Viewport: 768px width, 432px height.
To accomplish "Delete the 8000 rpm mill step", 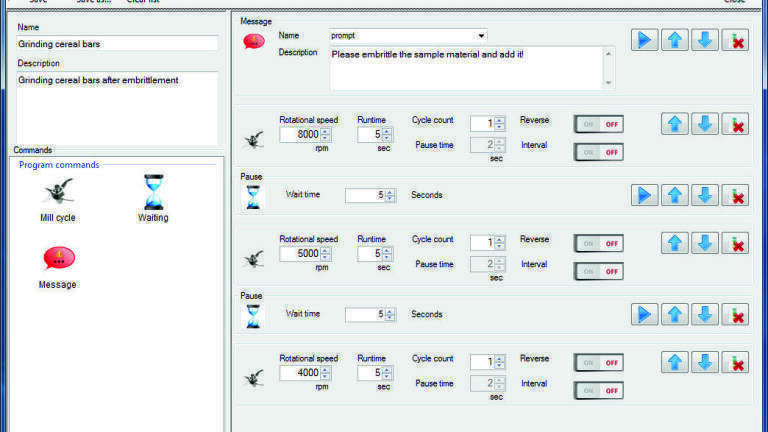I will coord(735,123).
